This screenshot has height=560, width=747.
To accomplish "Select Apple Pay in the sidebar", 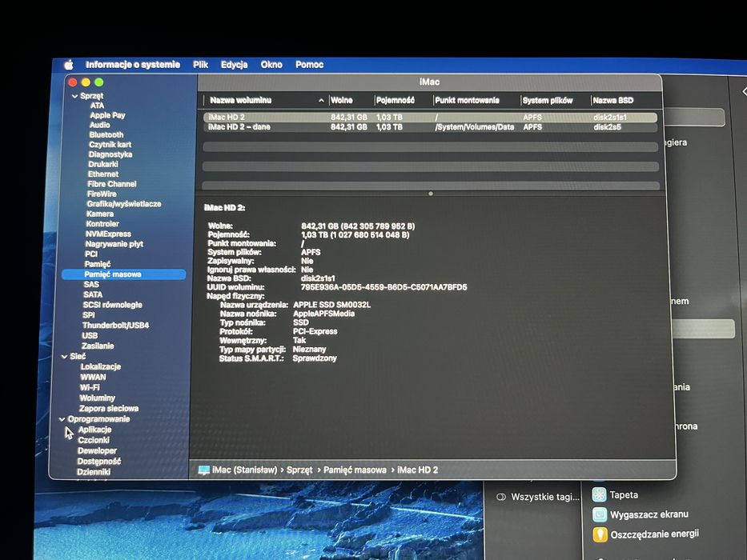I will click(107, 115).
